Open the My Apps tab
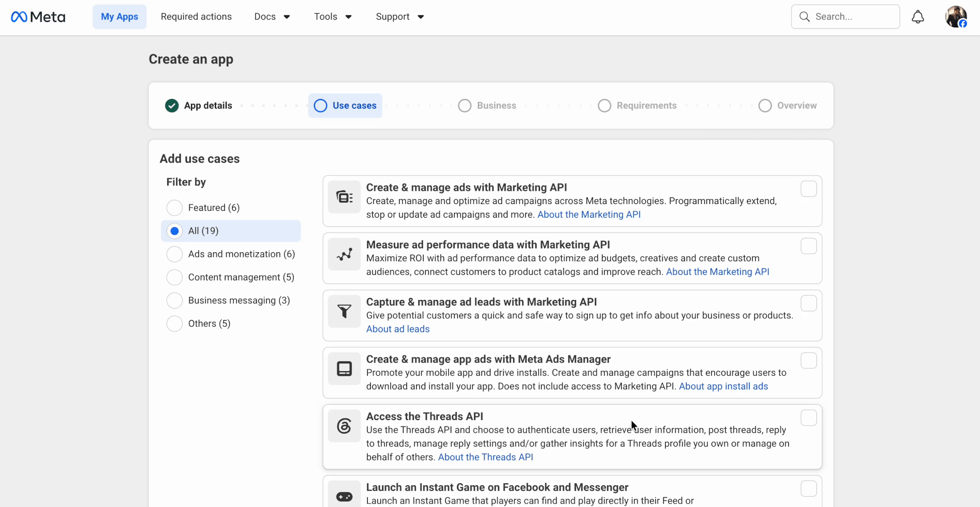Viewport: 980px width, 507px height. 119,17
